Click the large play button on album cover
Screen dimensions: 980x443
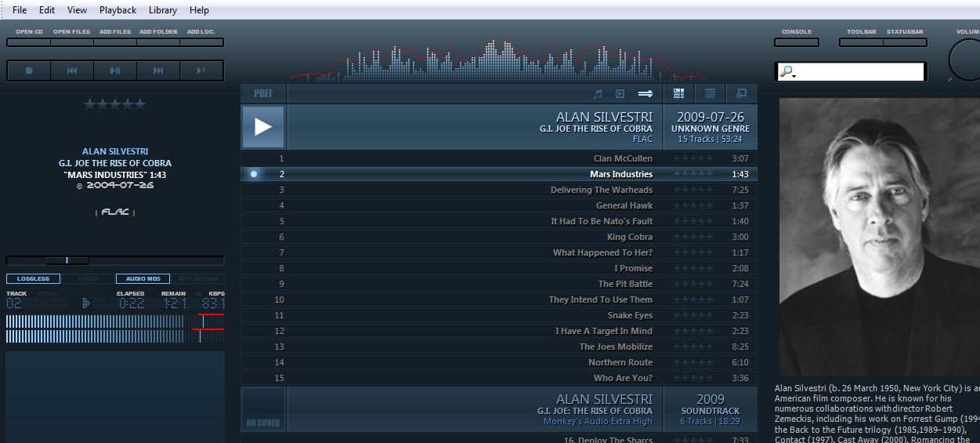pyautogui.click(x=263, y=127)
